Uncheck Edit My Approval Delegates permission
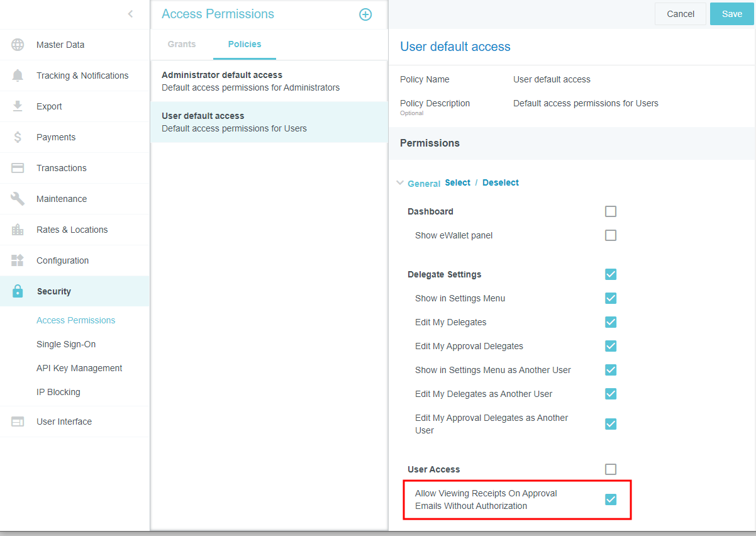 (x=610, y=346)
